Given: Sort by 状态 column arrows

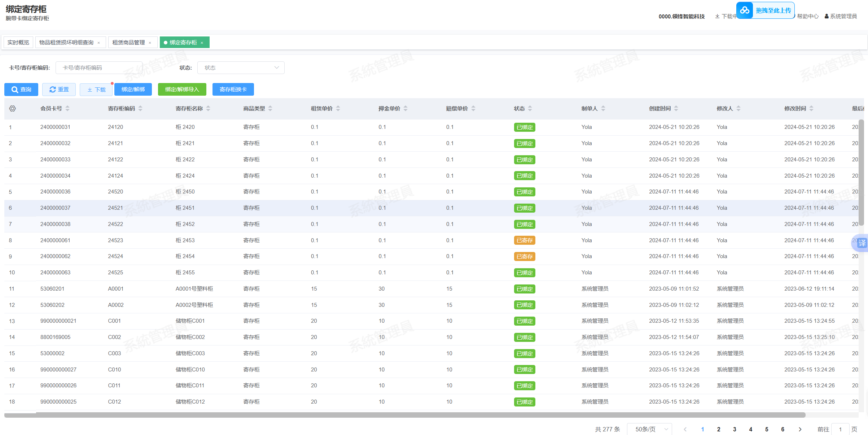Looking at the screenshot, I should pos(530,108).
